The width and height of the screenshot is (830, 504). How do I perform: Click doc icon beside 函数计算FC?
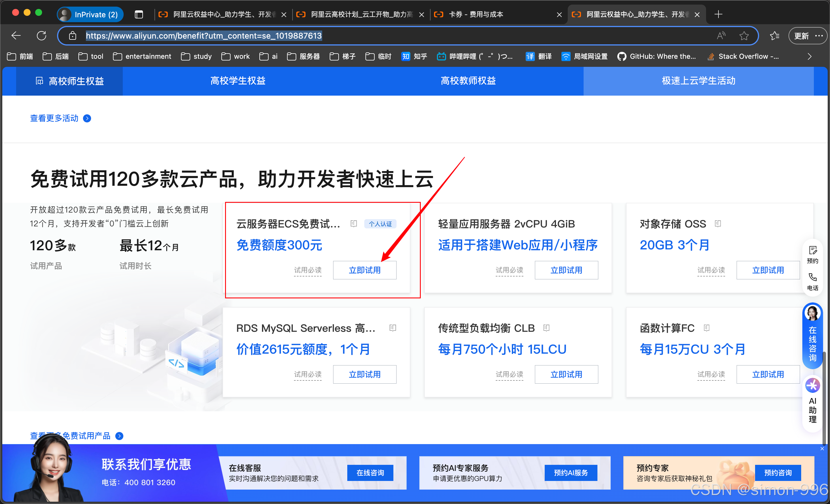(x=706, y=327)
